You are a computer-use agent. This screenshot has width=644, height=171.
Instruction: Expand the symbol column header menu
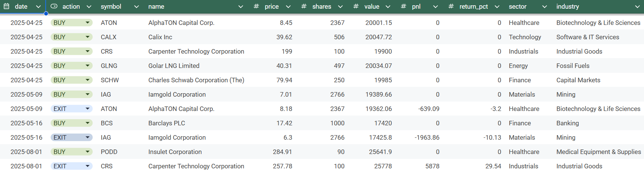click(x=136, y=7)
